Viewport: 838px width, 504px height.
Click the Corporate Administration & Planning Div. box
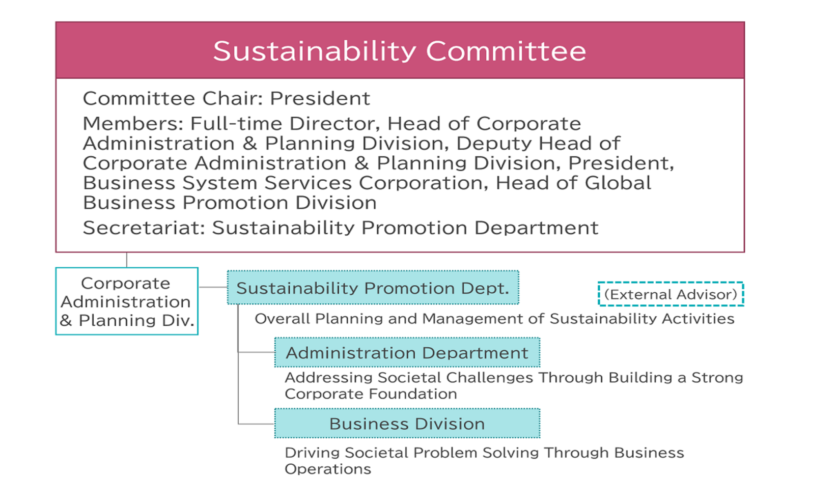(x=127, y=301)
